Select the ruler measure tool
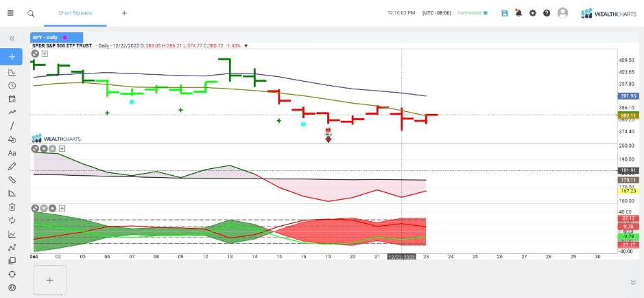The height and width of the screenshot is (298, 644). 12,180
